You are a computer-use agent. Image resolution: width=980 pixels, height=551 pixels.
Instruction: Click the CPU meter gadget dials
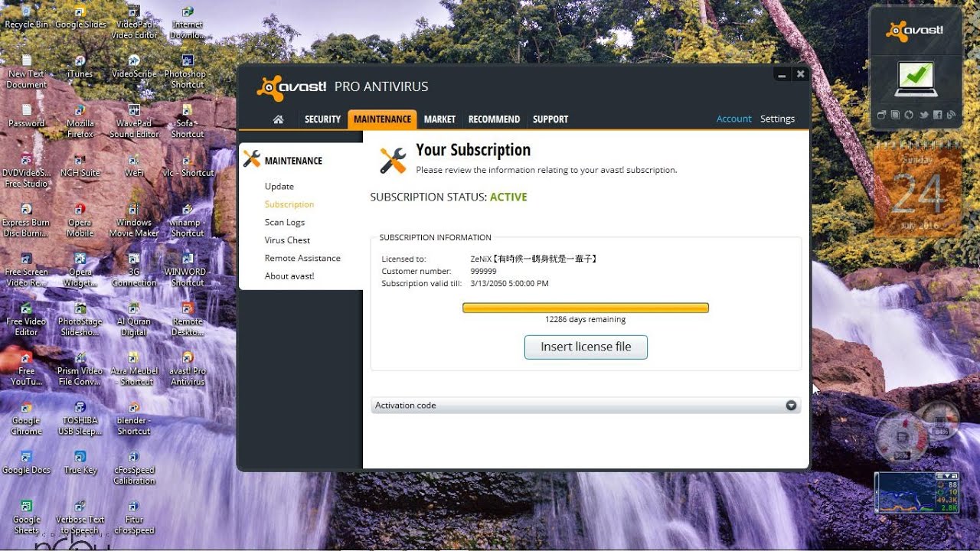click(916, 432)
